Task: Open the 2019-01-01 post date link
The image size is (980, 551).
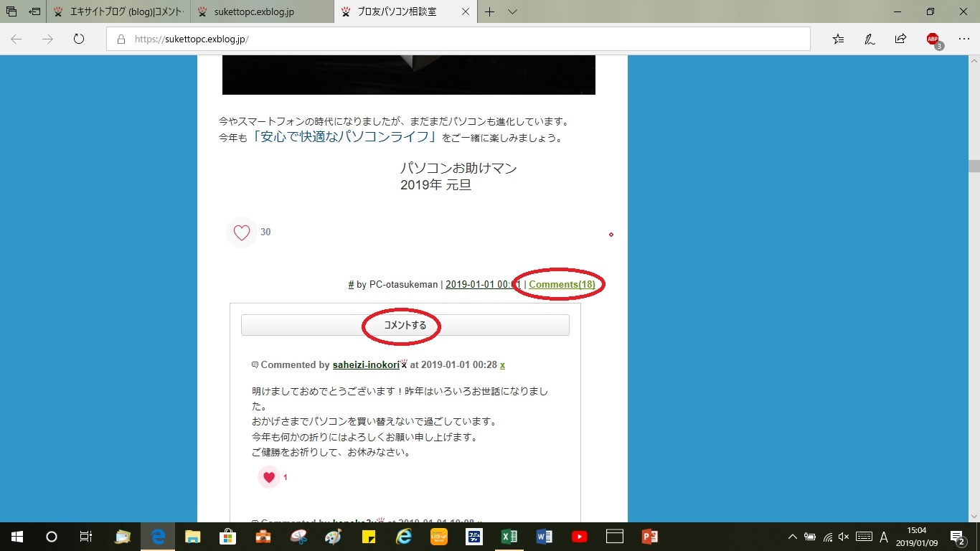Action: [484, 285]
